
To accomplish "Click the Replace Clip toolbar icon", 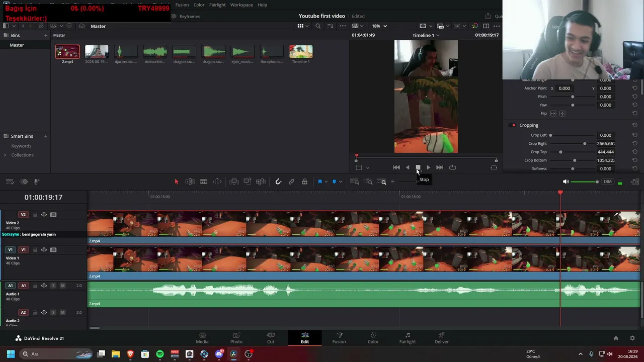I will (x=261, y=182).
